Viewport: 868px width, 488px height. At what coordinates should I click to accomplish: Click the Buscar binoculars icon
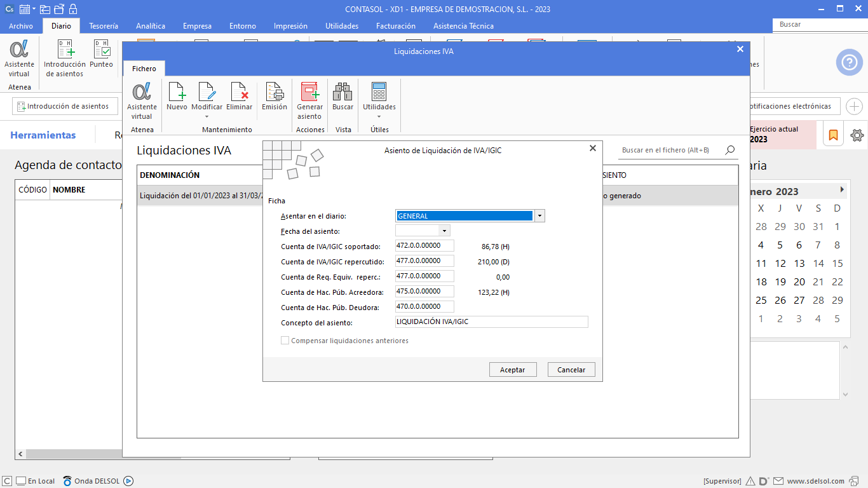[342, 92]
